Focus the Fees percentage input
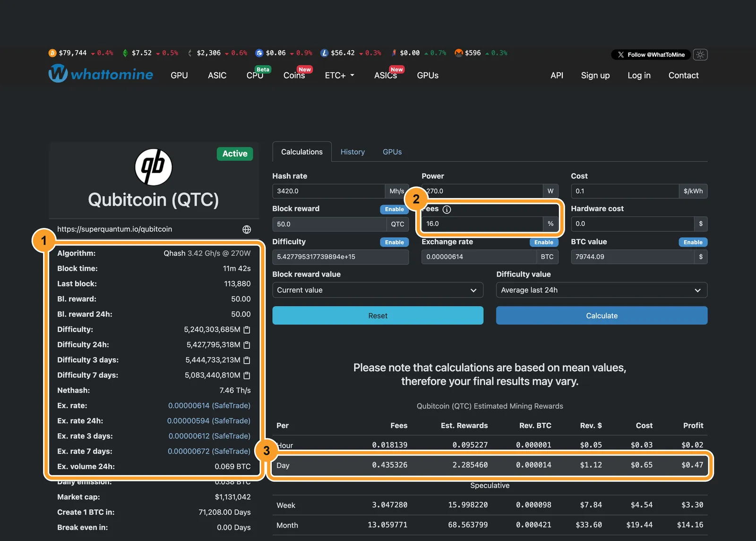Viewport: 756px width, 541px height. coord(482,224)
